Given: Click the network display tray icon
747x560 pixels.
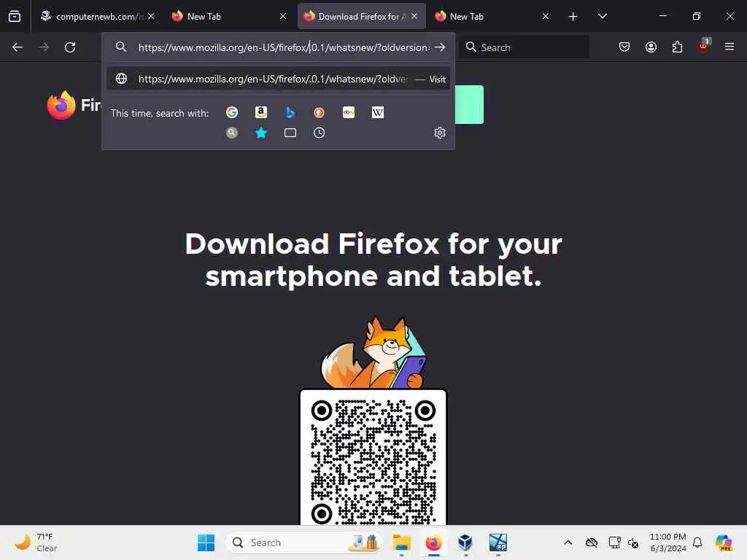Looking at the screenshot, I should pos(614,542).
